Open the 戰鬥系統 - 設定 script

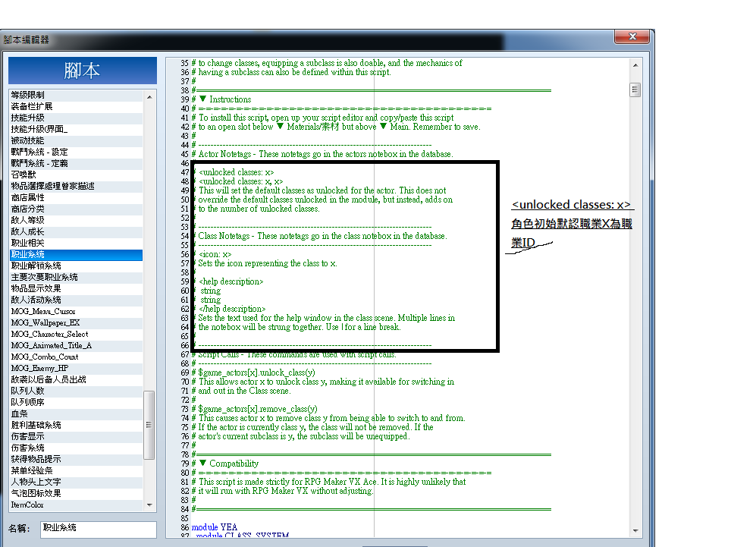pos(76,152)
